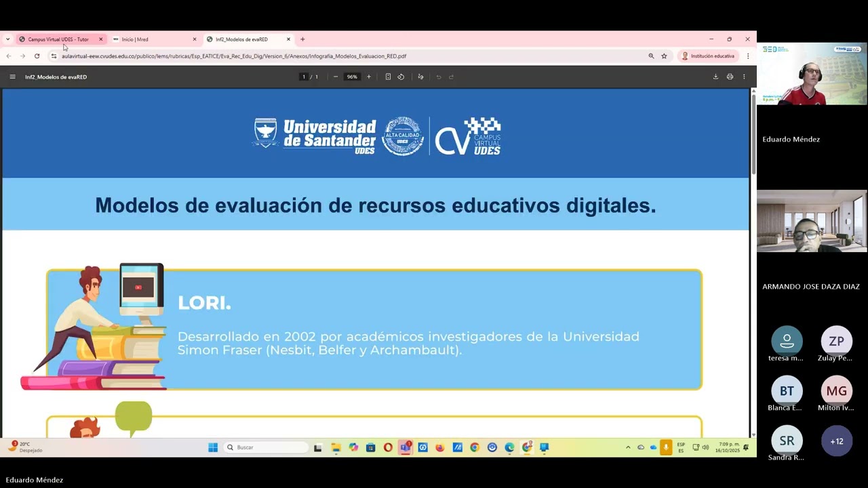Switch to Campus Virtual UDES - Tutor tab
The width and height of the screenshot is (868, 488).
(58, 39)
